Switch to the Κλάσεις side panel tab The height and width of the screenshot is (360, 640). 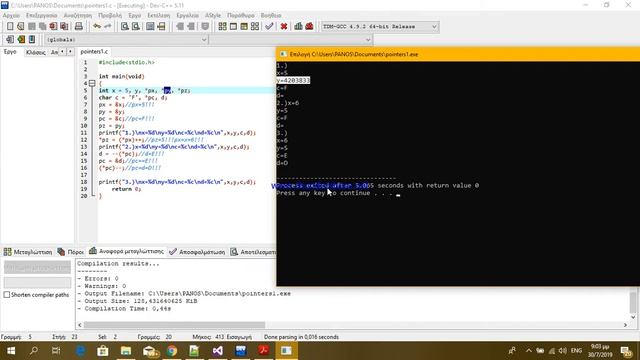coord(36,52)
